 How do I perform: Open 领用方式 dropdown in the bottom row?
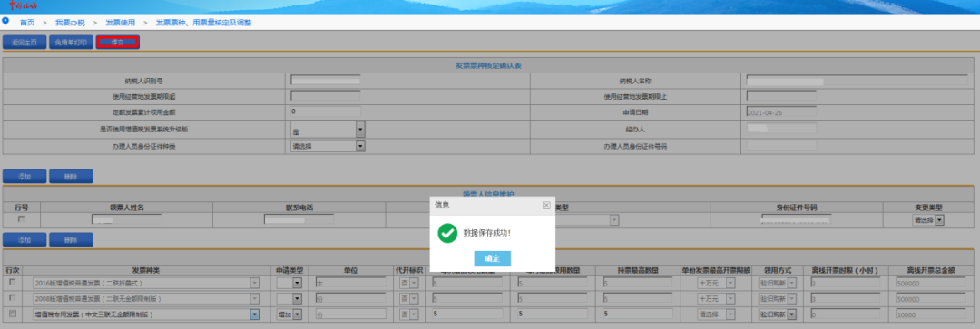[x=778, y=314]
